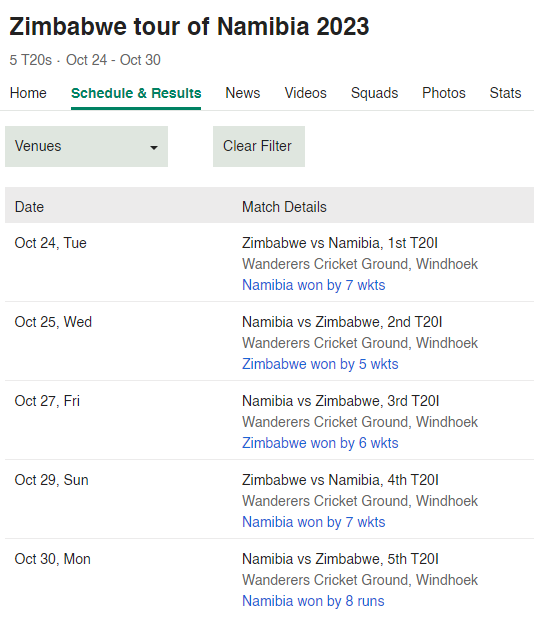The image size is (534, 623).
Task: Open Namibia vs Zimbabwe 5th T20I match
Action: tap(340, 559)
